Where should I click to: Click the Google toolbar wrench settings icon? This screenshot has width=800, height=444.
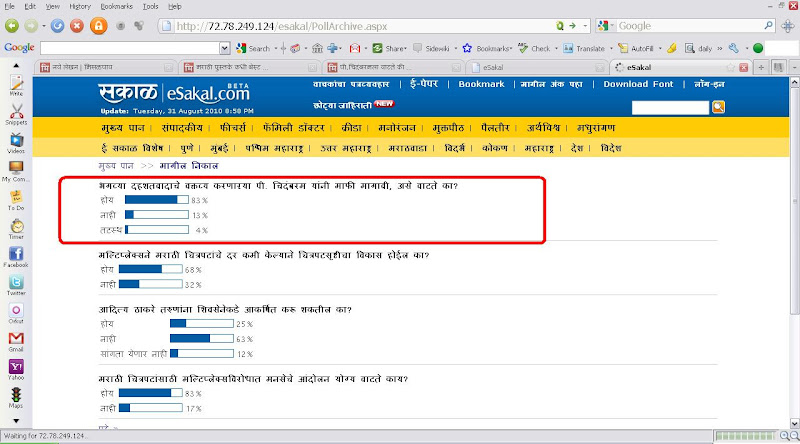pyautogui.click(x=734, y=48)
